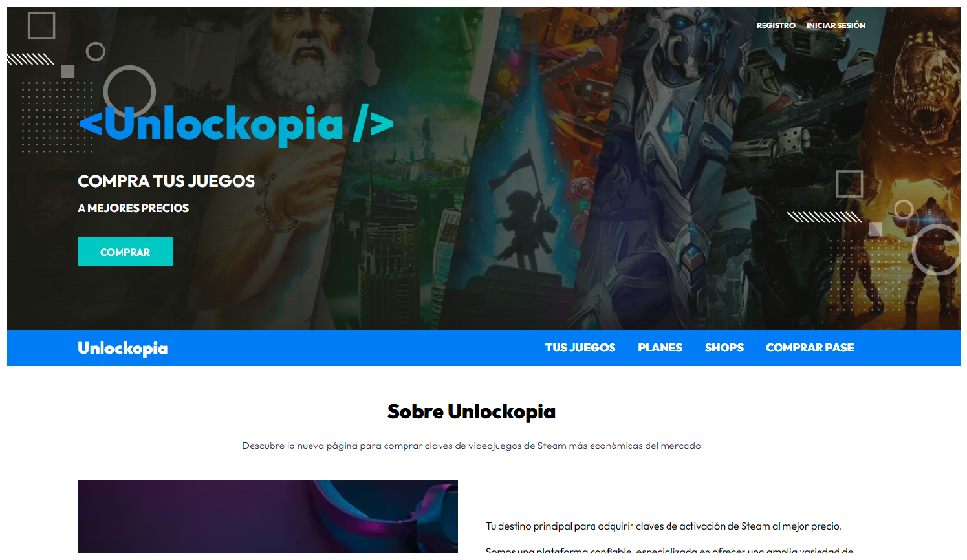Viewport: 967px width, 560px height.
Task: Go to the PLANES menu item
Action: 660,348
